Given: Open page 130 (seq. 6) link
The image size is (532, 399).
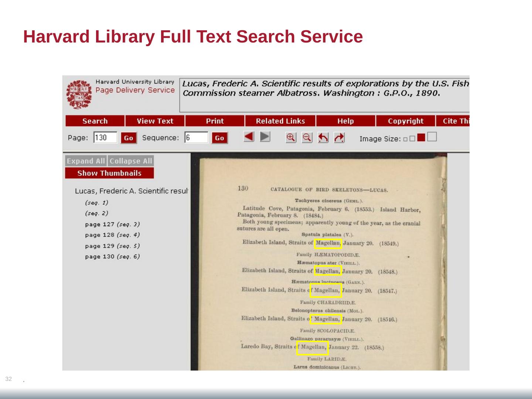Looking at the screenshot, I should click(x=112, y=256).
